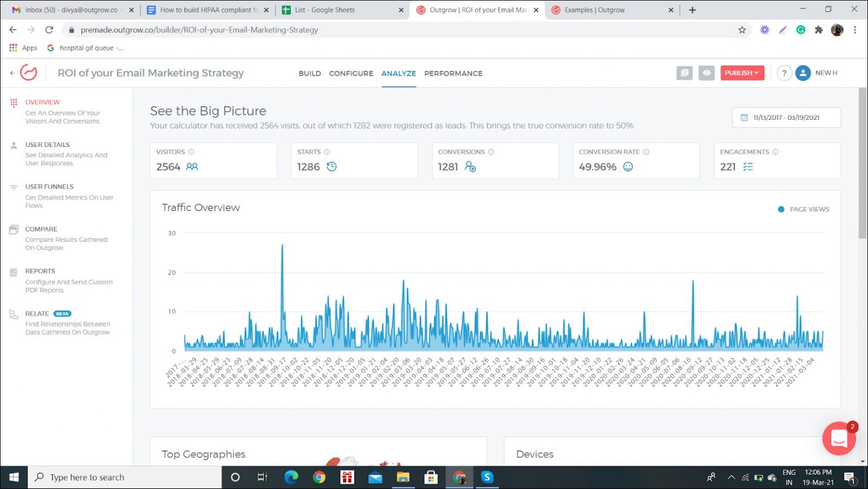Bookmark page with star icon

click(x=742, y=30)
